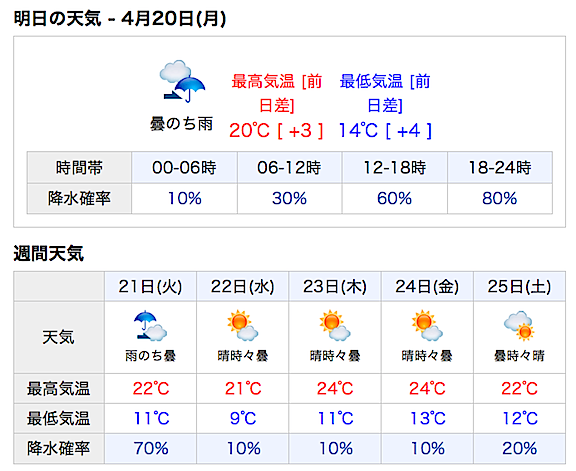Select the 00-06時 time slot header
This screenshot has width=576, height=471.
pos(184,168)
